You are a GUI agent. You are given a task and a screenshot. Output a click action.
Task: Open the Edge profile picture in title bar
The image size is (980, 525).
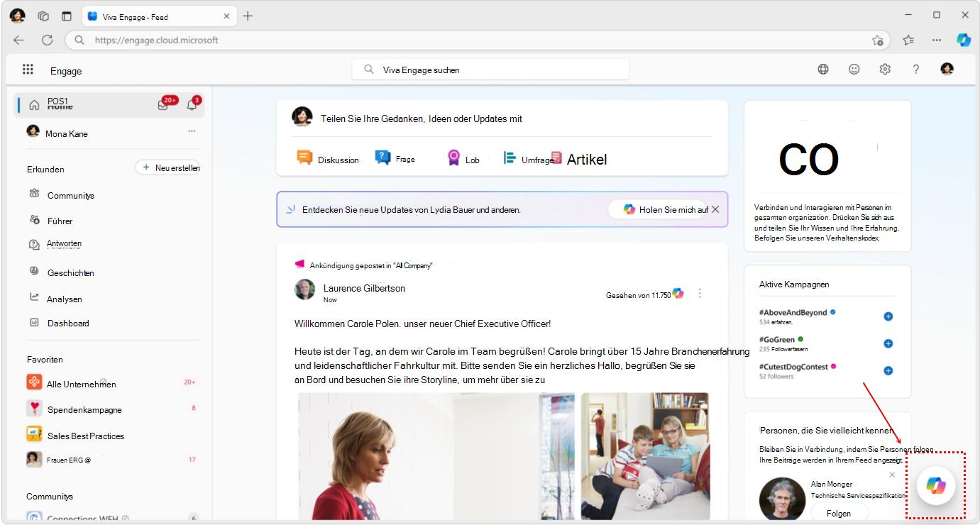18,16
